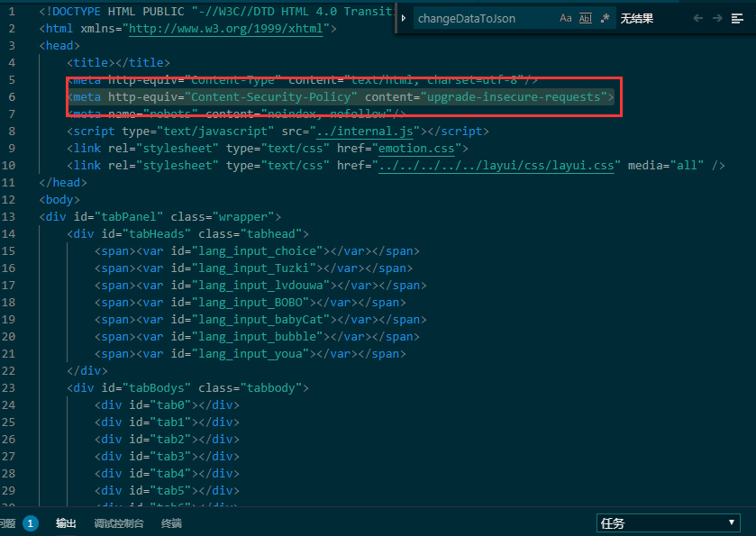Click lang_input_BOBO id text
The image size is (756, 536).
coord(250,302)
